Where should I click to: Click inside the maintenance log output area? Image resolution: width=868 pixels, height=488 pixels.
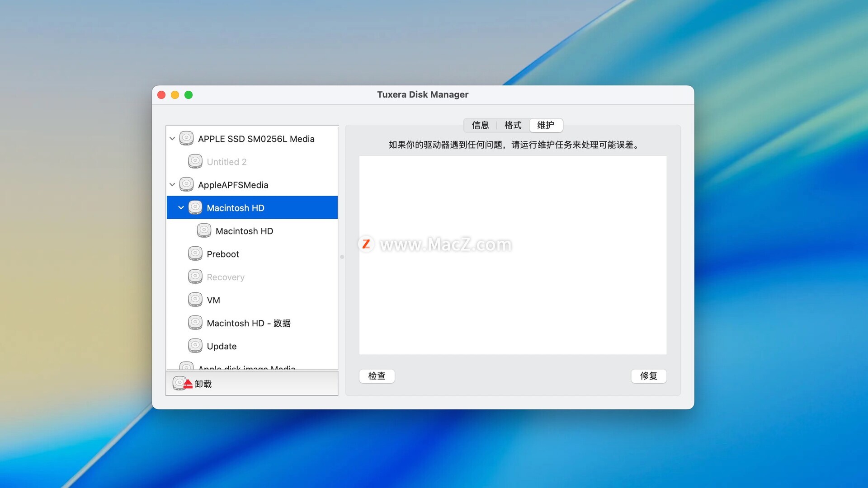point(513,255)
